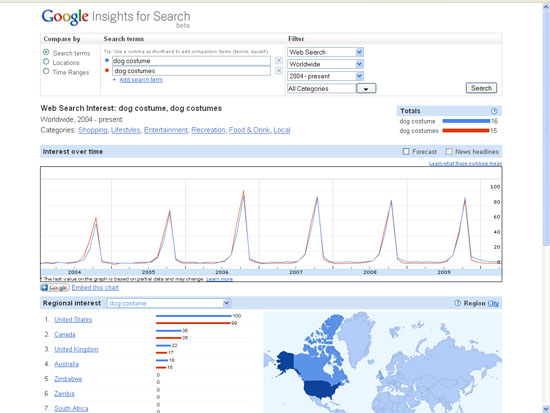The width and height of the screenshot is (550, 413).
Task: Click the red 'dog costumes' totals bar
Action: (466, 131)
